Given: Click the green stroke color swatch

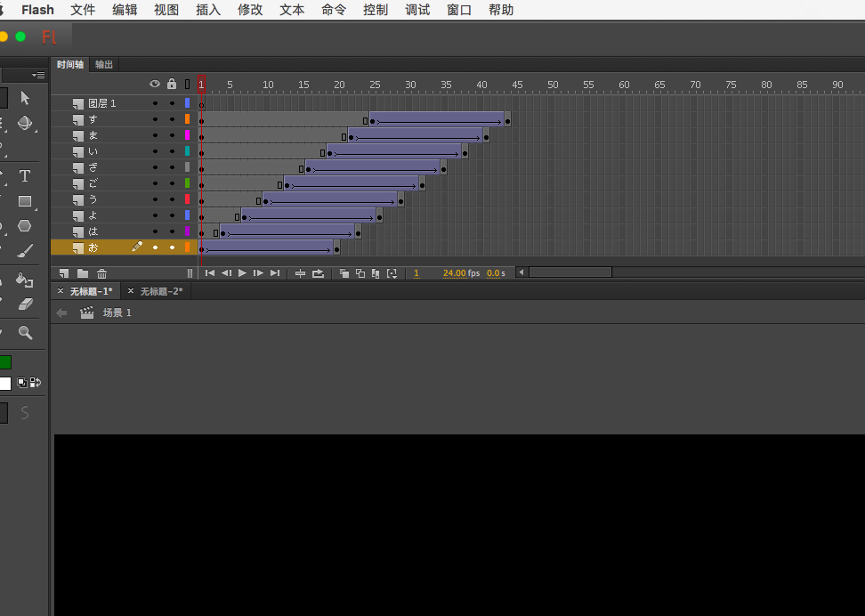Looking at the screenshot, I should coord(5,362).
